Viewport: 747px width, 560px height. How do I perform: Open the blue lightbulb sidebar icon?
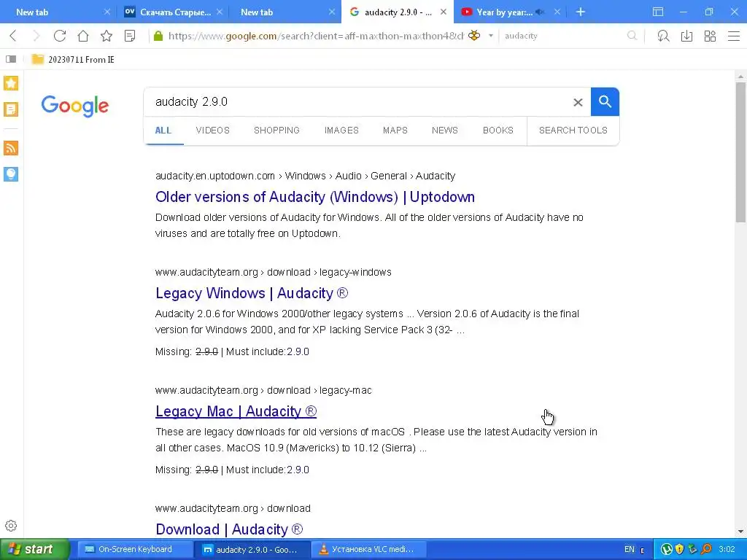tap(11, 174)
